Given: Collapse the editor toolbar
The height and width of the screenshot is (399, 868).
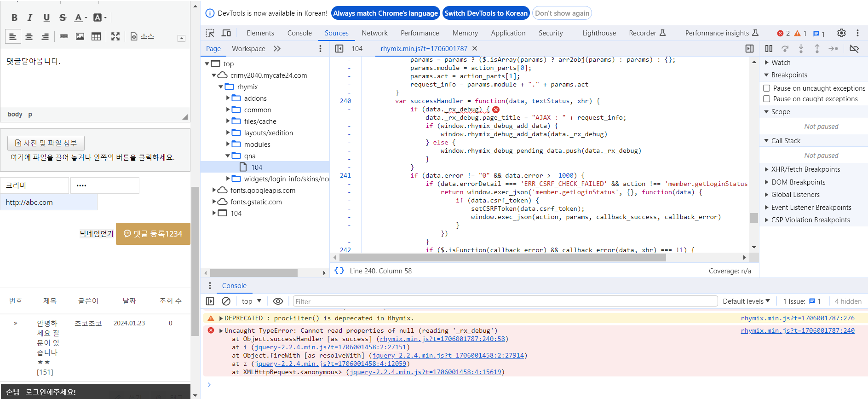Looking at the screenshot, I should coord(182,38).
